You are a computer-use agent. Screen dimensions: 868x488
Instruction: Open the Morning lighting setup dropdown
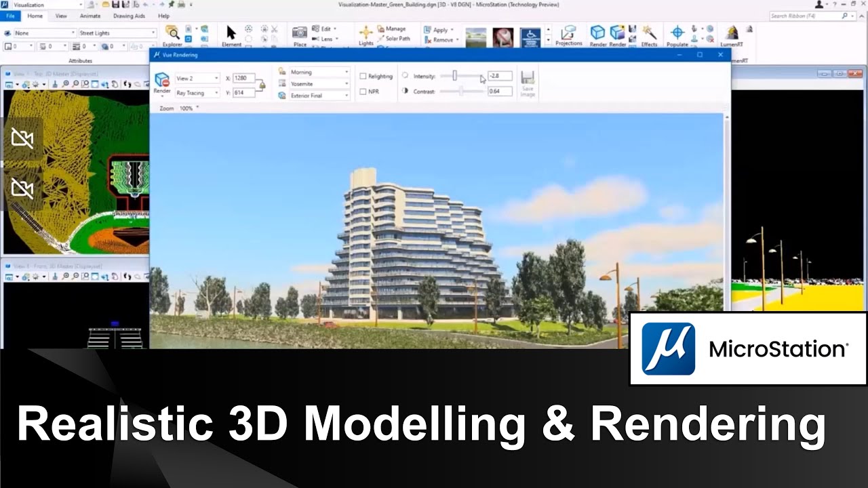pyautogui.click(x=319, y=72)
